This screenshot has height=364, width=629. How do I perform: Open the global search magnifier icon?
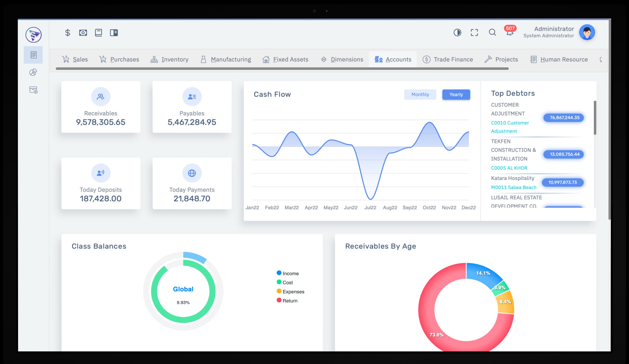click(x=492, y=33)
